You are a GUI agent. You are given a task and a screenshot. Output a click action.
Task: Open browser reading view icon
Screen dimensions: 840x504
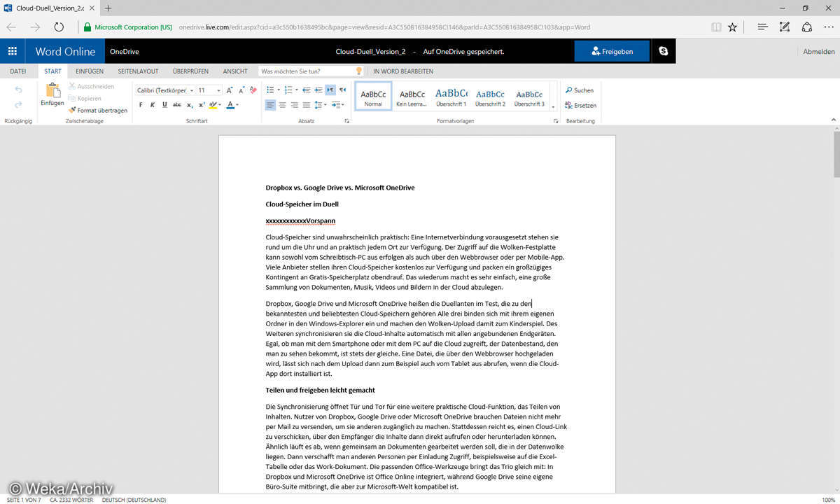[715, 27]
